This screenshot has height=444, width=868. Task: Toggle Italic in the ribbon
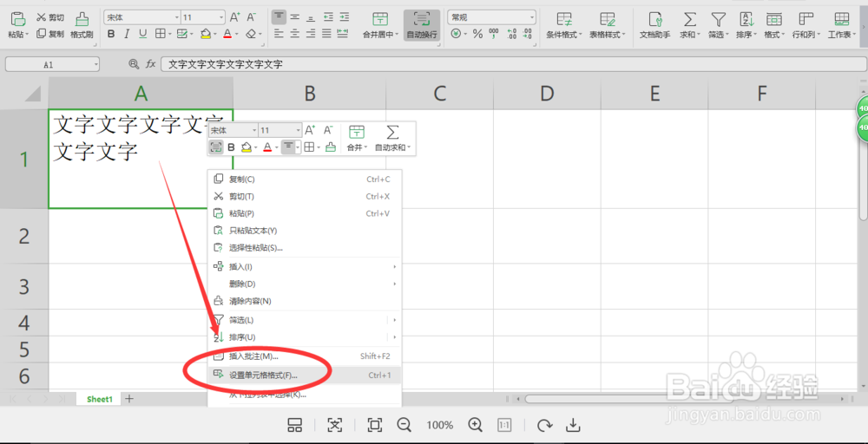(127, 35)
